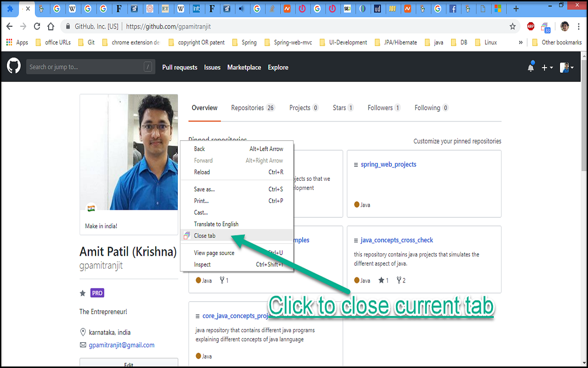Click the browser back arrow
588x368 pixels.
9,27
